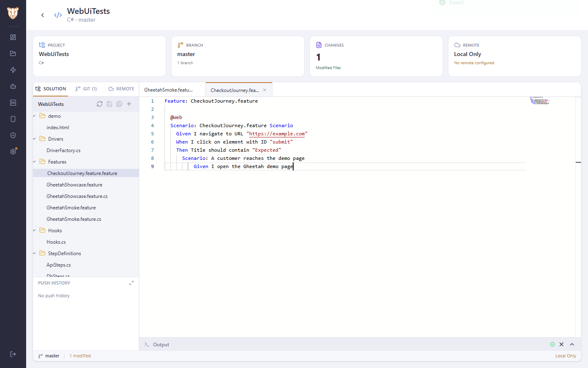Click the save all icon in solution toolbar
588x368 pixels.
coord(119,104)
